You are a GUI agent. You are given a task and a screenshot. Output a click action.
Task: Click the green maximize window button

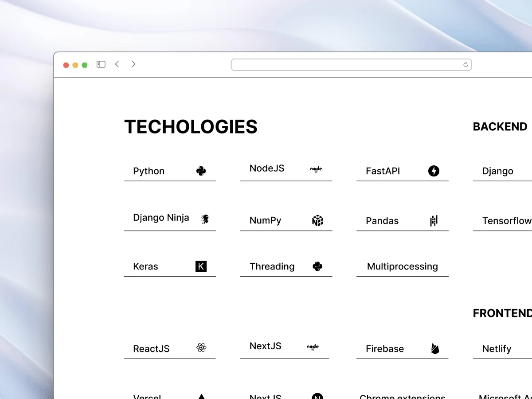point(85,65)
